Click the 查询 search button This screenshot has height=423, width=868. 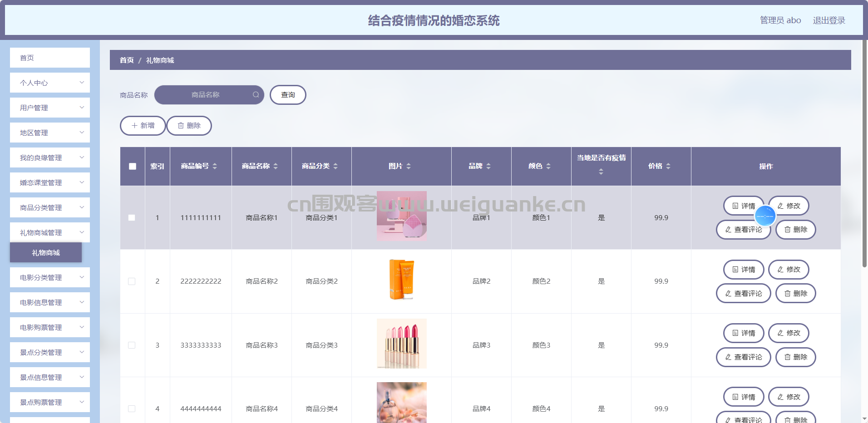(288, 95)
